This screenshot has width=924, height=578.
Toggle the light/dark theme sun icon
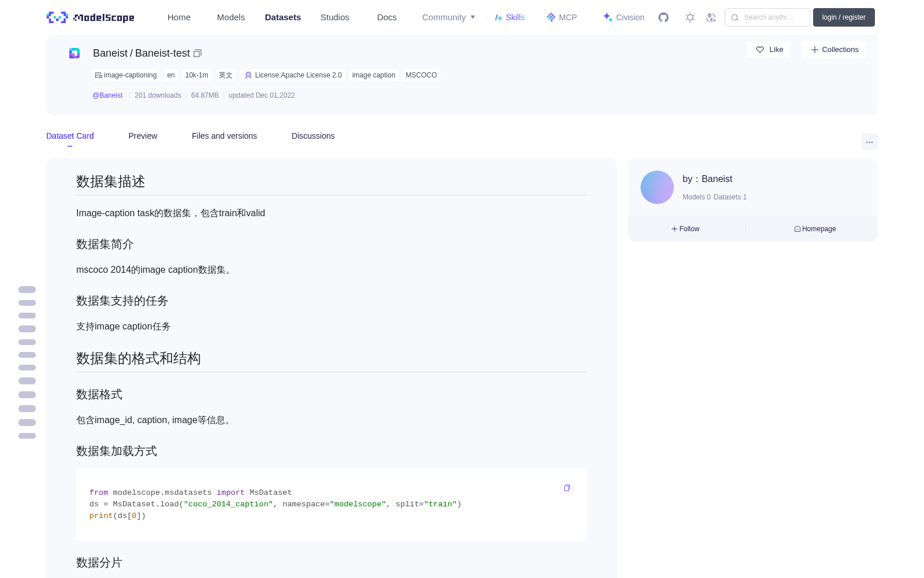(690, 17)
